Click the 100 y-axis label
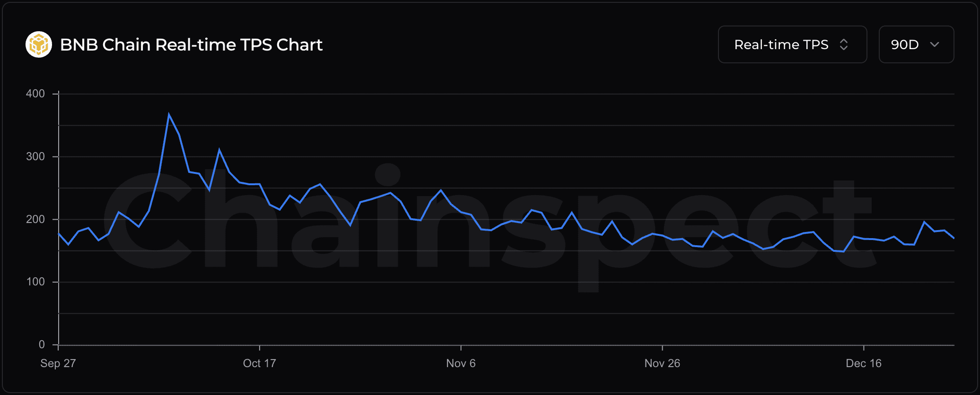Screen dimensions: 980x395 [35, 282]
